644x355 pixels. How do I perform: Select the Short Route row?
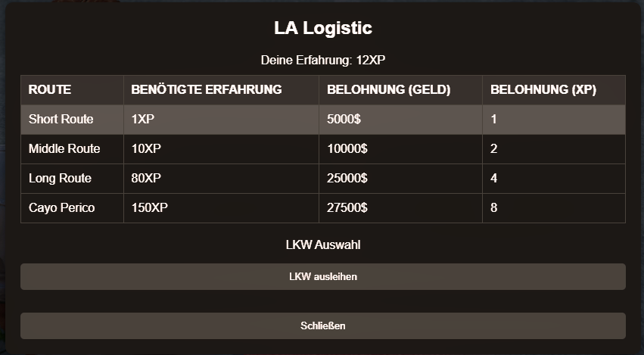click(x=61, y=120)
